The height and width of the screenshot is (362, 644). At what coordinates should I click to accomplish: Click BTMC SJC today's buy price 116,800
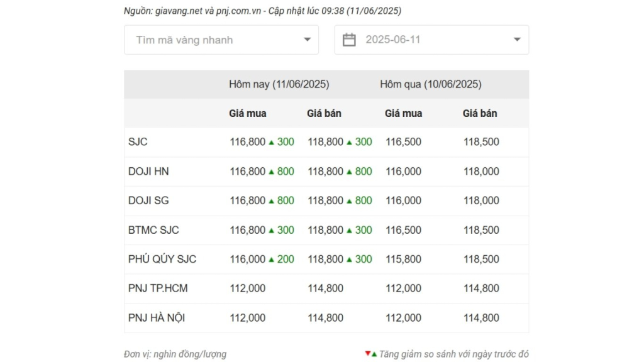click(x=248, y=230)
